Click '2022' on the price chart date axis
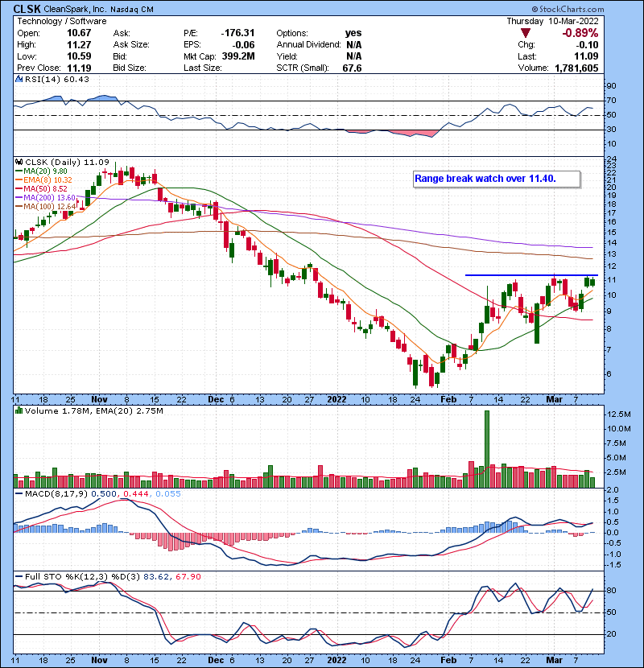644x668 pixels. 336,400
